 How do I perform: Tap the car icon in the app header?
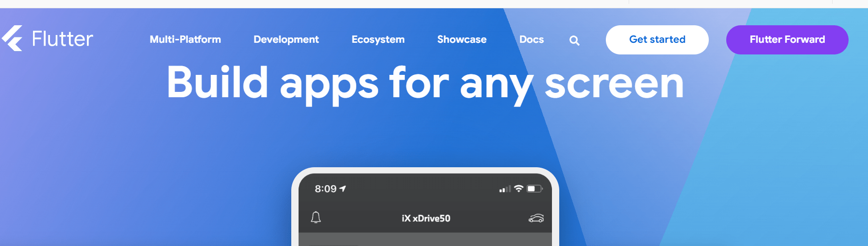[536, 218]
